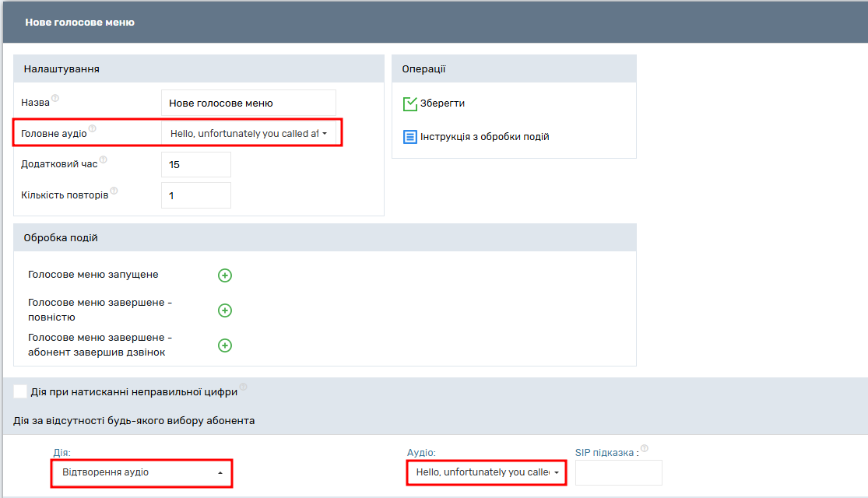Click help icon next to 'Назва'
The width and height of the screenshot is (868, 498).
(55, 99)
